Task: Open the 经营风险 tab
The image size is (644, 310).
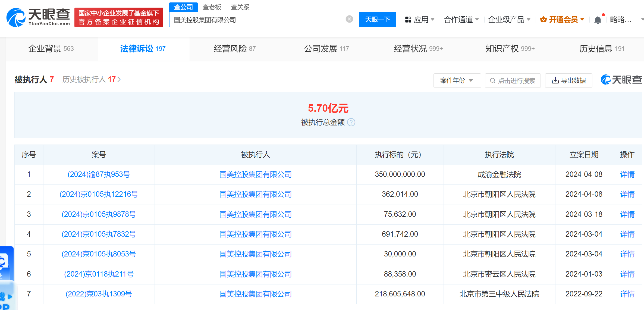Action: pyautogui.click(x=235, y=49)
